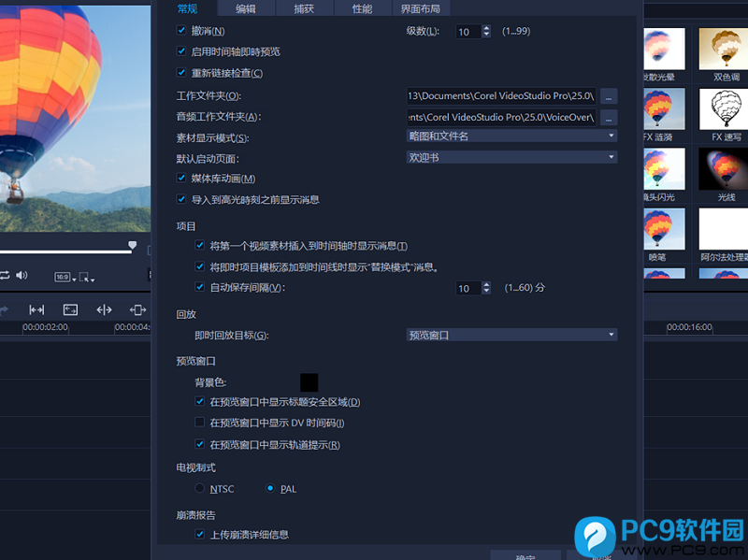Open the 素材显示模式 dropdown

click(511, 136)
